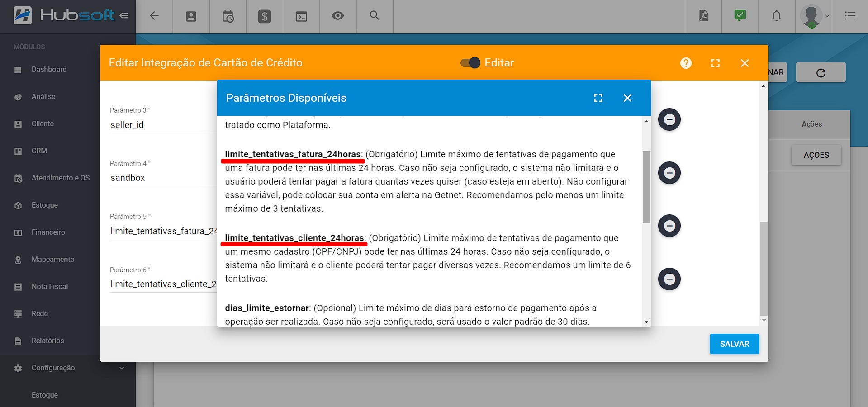Open the PDF document icon

coord(704,16)
